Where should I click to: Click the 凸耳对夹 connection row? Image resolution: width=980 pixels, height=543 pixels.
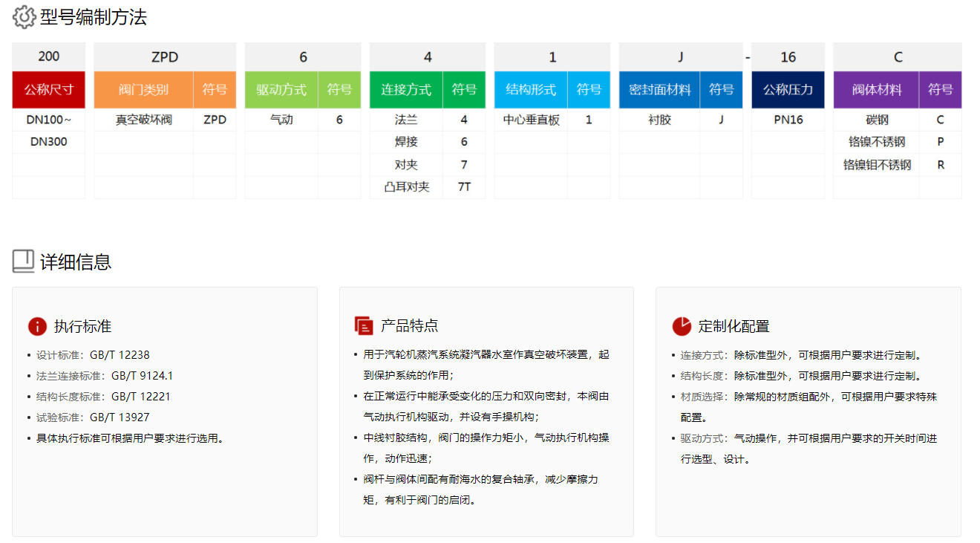tap(407, 187)
